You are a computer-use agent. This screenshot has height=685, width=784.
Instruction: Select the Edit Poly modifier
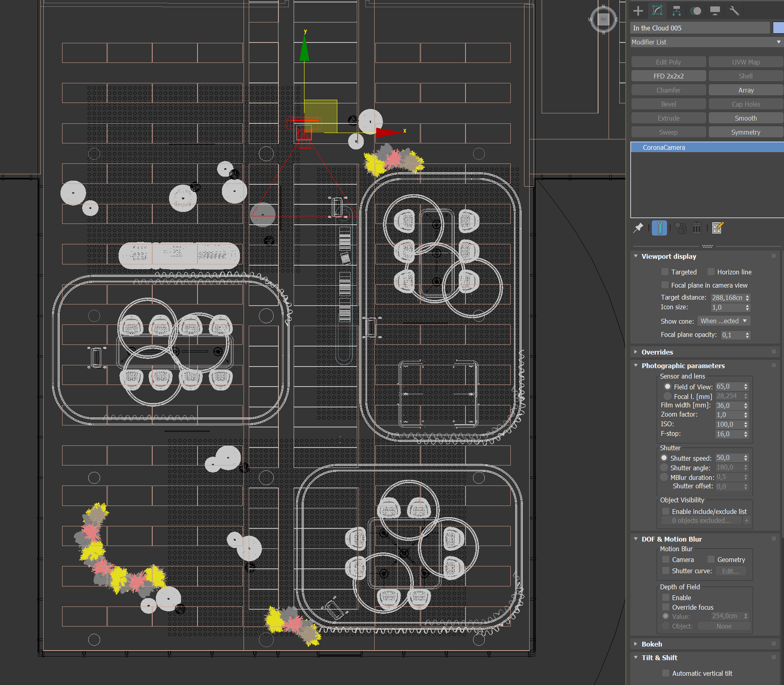point(669,61)
